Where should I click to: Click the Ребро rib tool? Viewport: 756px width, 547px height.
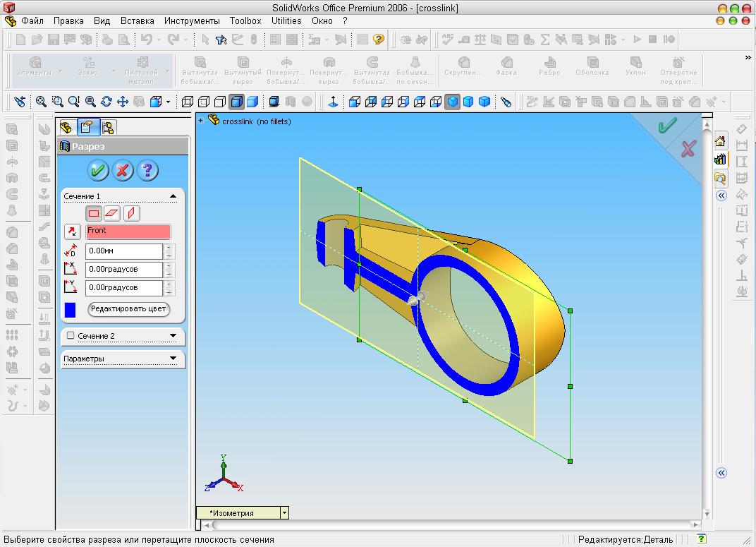549,66
